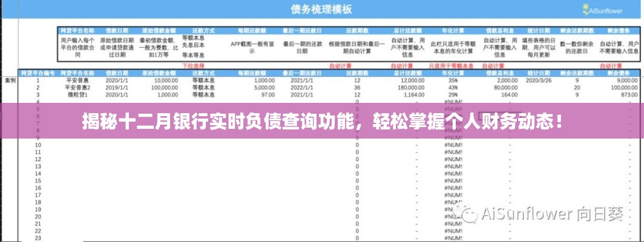Select 年化计算 header in the description box
Viewport: 644px width, 242px height.
[453, 30]
